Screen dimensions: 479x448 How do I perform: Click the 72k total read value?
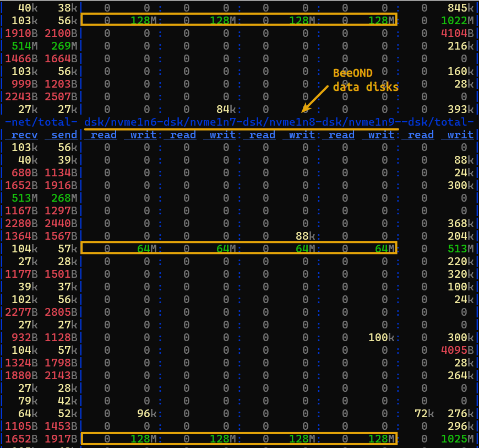pyautogui.click(x=424, y=414)
